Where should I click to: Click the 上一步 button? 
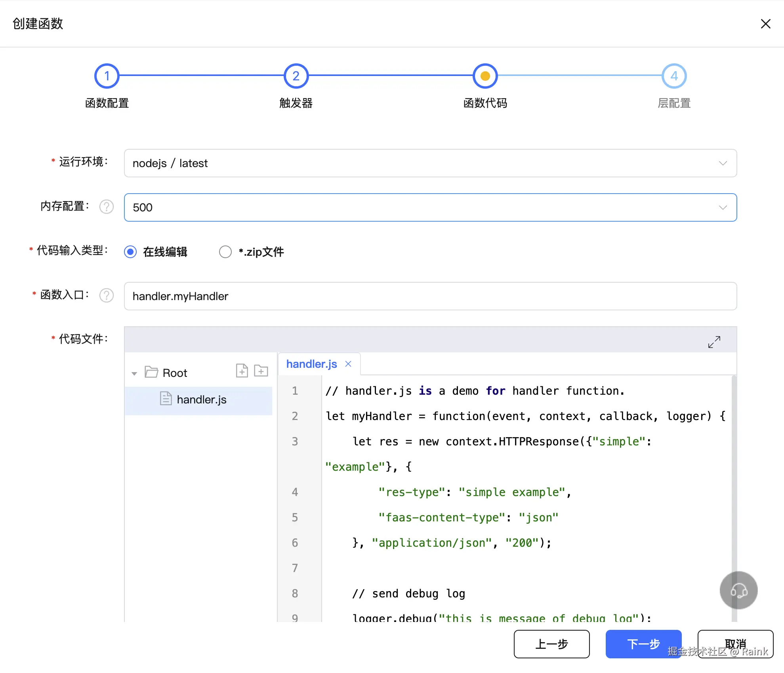click(551, 644)
